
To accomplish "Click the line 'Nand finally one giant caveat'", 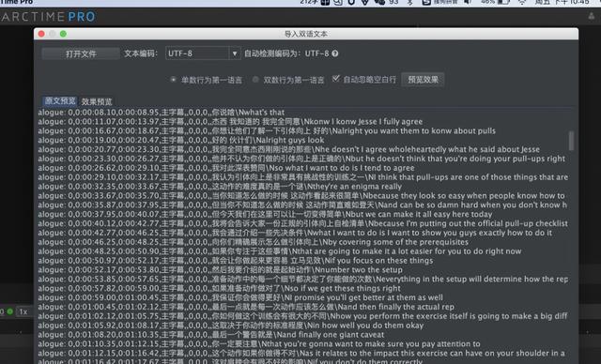I will (210, 335).
